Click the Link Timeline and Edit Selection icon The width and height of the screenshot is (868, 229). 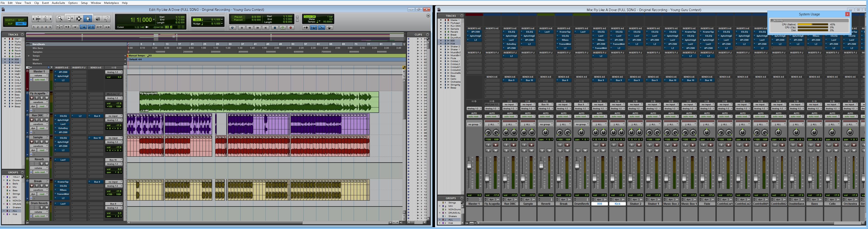[91, 27]
